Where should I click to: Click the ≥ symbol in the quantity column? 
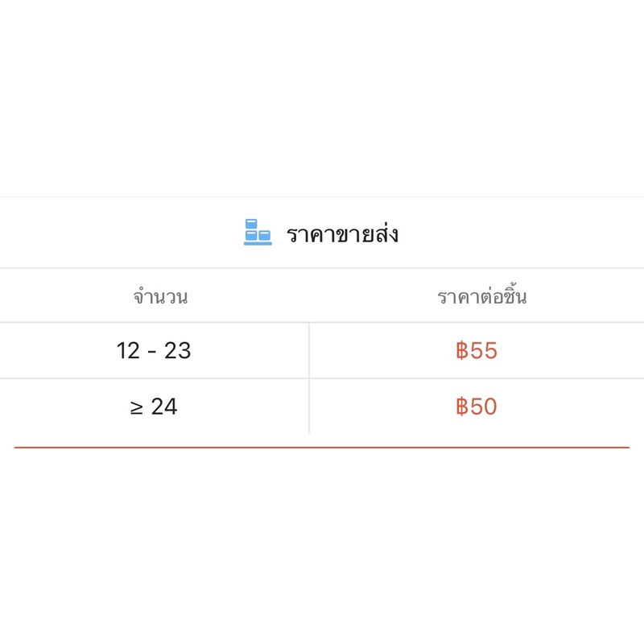click(x=136, y=407)
